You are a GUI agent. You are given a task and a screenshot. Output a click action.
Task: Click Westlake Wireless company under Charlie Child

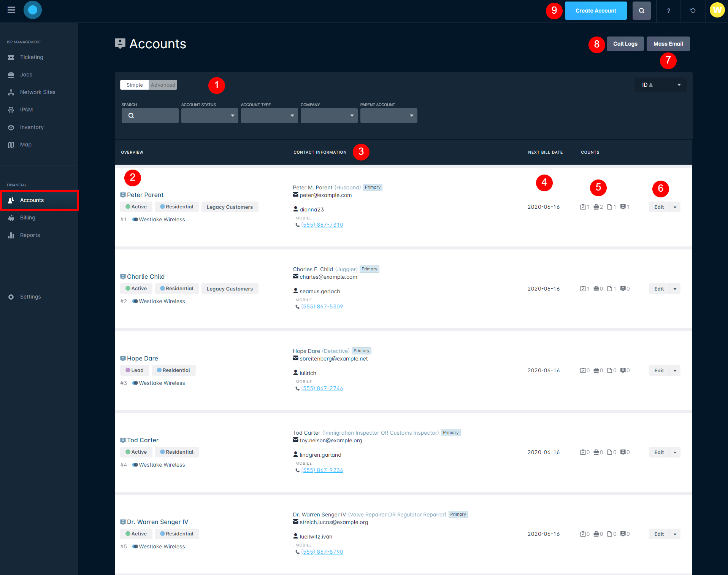point(162,301)
